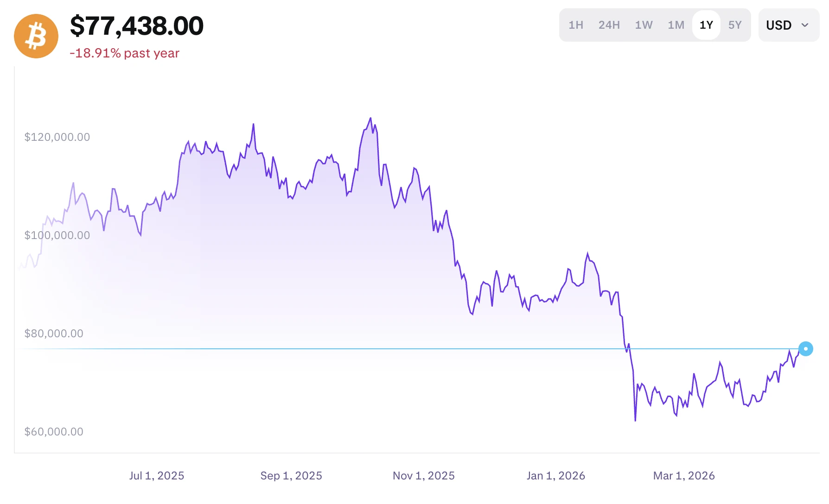The image size is (829, 504).
Task: Click the $60,000.00 y-axis label
Action: point(54,432)
